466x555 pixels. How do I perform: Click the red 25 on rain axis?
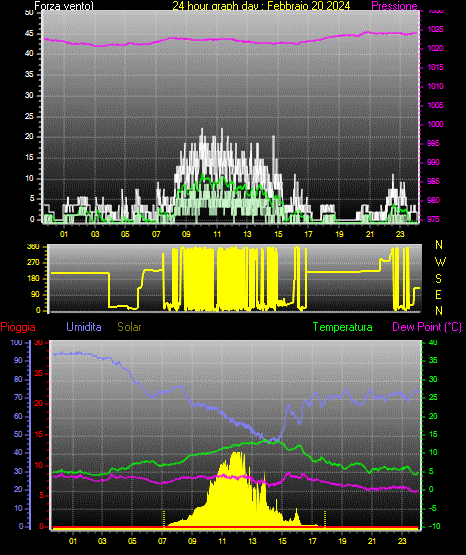39,373
